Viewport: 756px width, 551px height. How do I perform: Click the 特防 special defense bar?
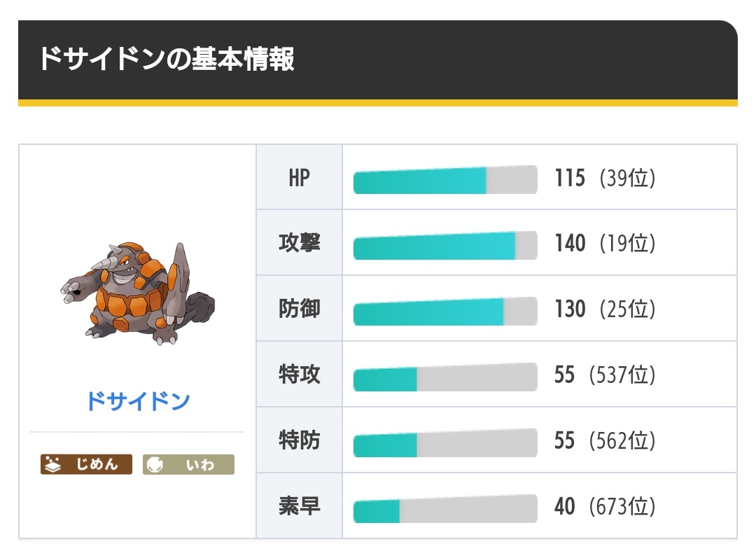[x=445, y=443]
